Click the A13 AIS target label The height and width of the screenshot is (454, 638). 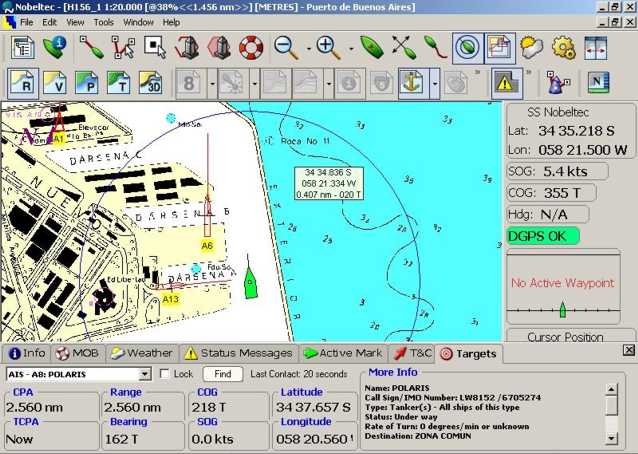[170, 299]
